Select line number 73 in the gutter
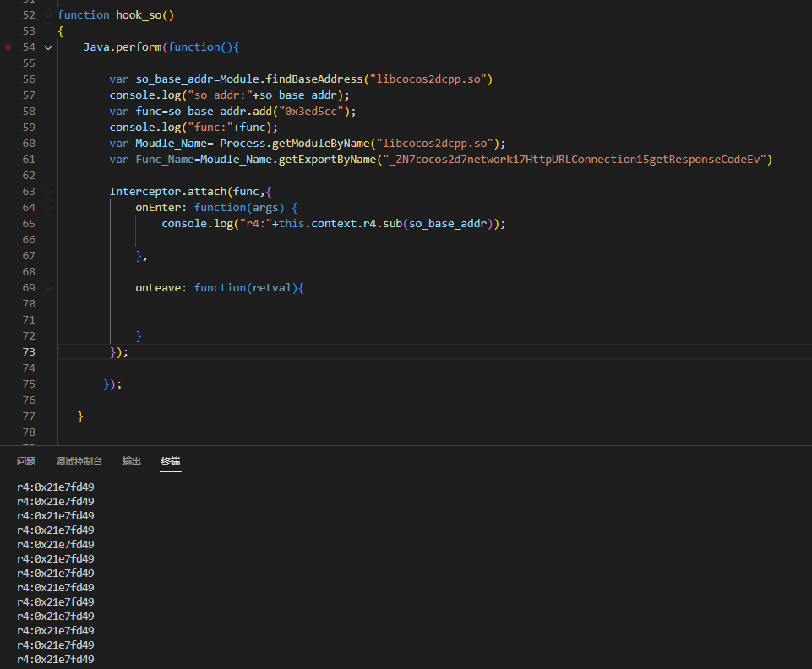This screenshot has width=812, height=669. click(x=29, y=352)
